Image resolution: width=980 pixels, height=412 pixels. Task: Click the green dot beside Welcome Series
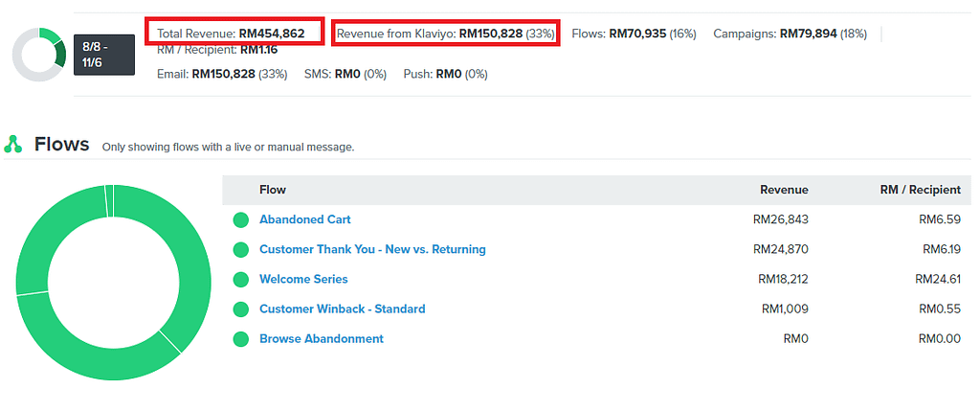click(x=240, y=279)
